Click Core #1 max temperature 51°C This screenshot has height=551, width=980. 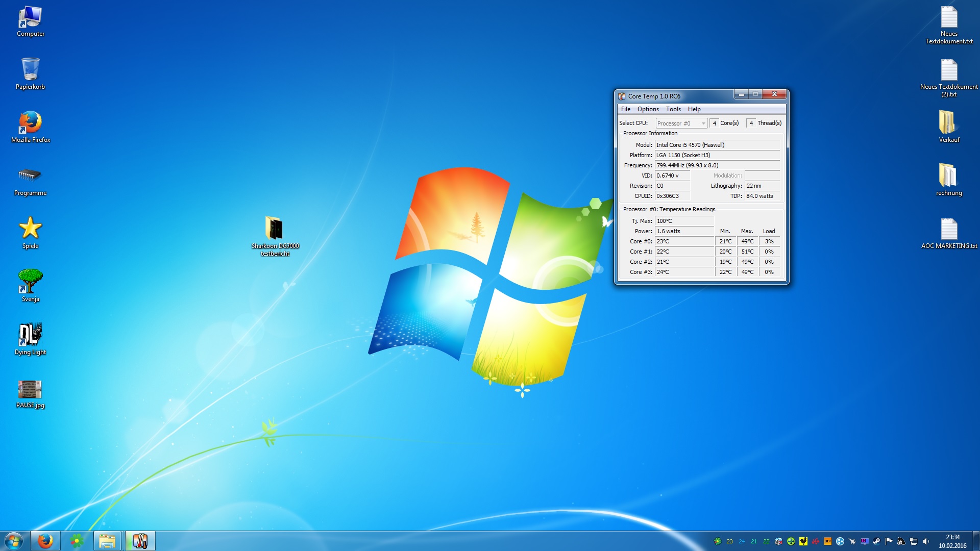747,252
